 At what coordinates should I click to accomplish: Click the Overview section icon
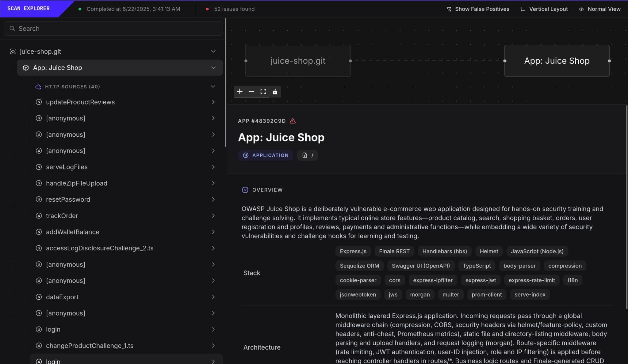pos(245,190)
